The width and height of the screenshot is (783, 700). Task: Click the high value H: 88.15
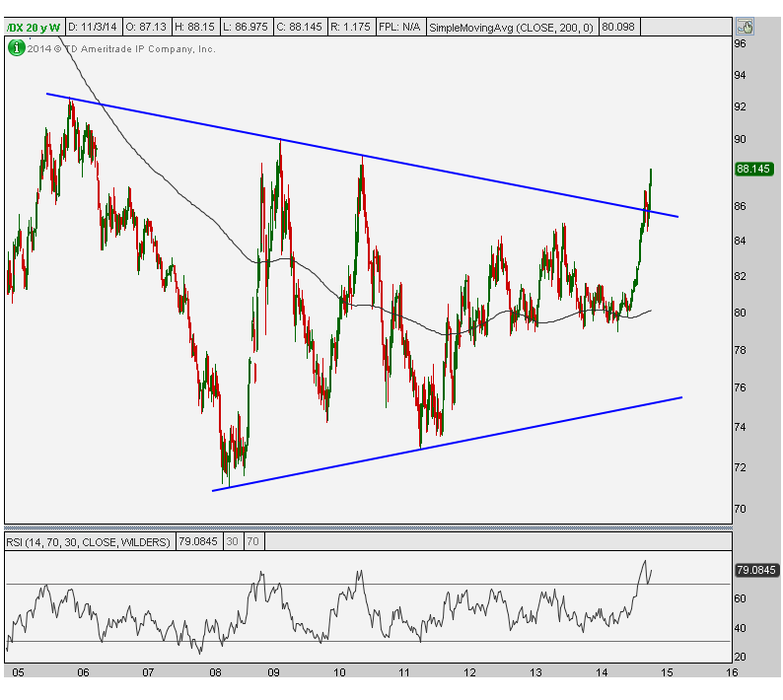coord(194,27)
